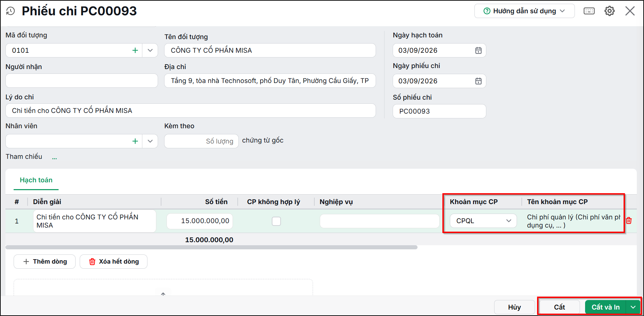Screen dimensions: 644x316
Task: Select the Hạch toán tab
Action: pos(36,180)
